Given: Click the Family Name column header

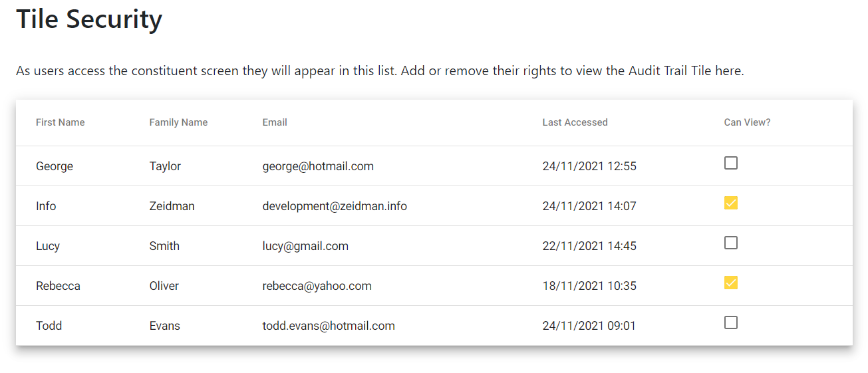Looking at the screenshot, I should point(178,122).
